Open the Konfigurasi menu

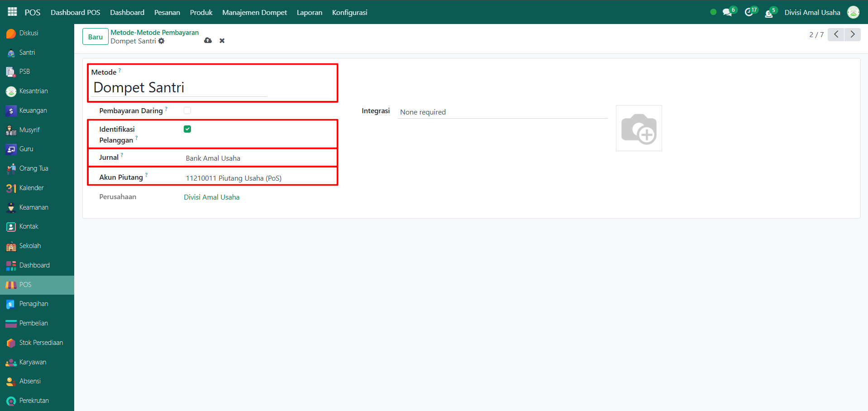[349, 12]
